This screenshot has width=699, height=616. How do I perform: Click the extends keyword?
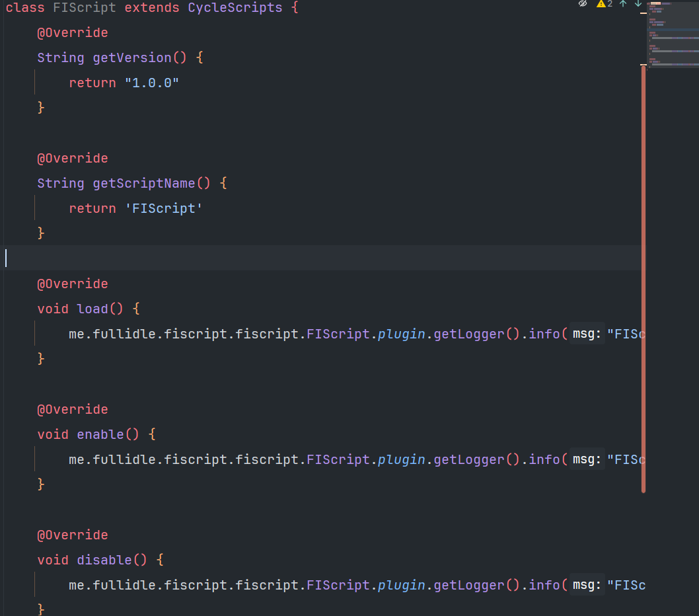(151, 7)
